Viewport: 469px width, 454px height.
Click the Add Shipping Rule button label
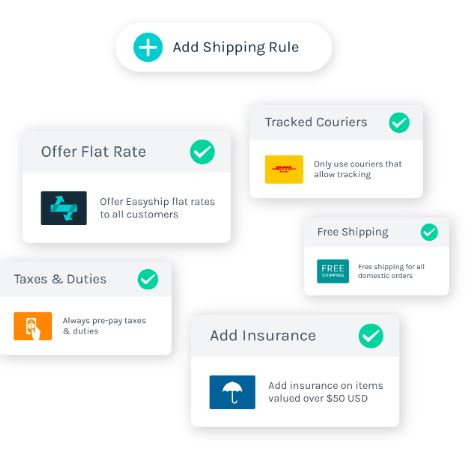[236, 47]
